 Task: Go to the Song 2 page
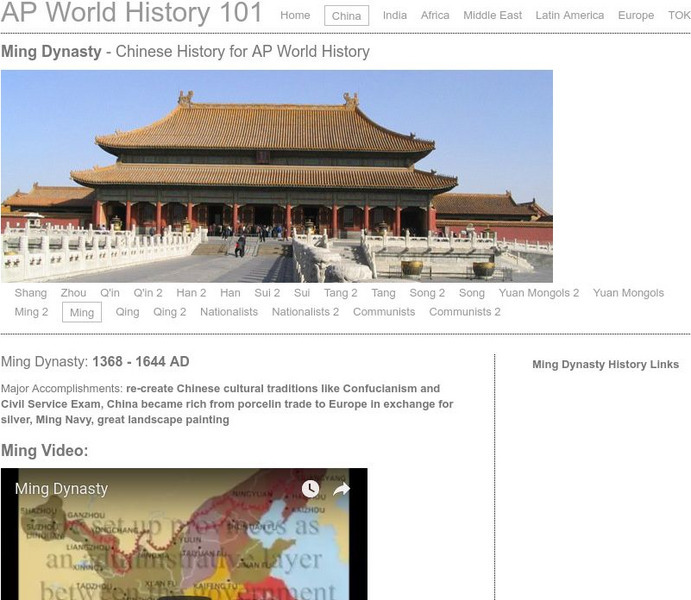click(427, 293)
